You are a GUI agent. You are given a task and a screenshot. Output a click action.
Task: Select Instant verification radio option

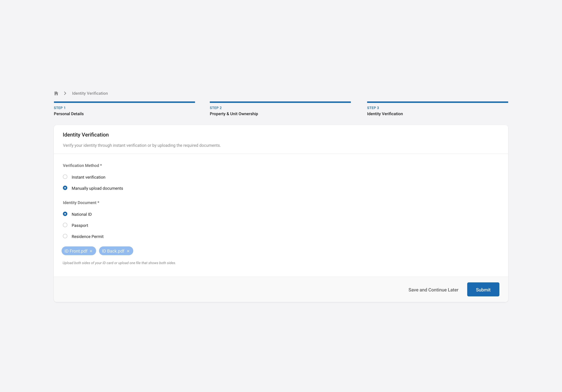[x=65, y=177]
